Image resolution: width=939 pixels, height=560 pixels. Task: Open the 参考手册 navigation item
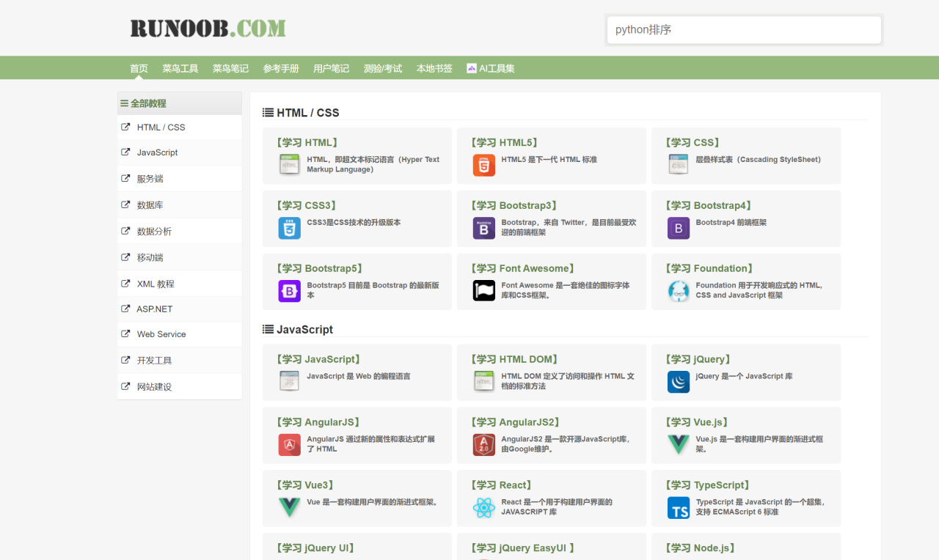coord(281,68)
